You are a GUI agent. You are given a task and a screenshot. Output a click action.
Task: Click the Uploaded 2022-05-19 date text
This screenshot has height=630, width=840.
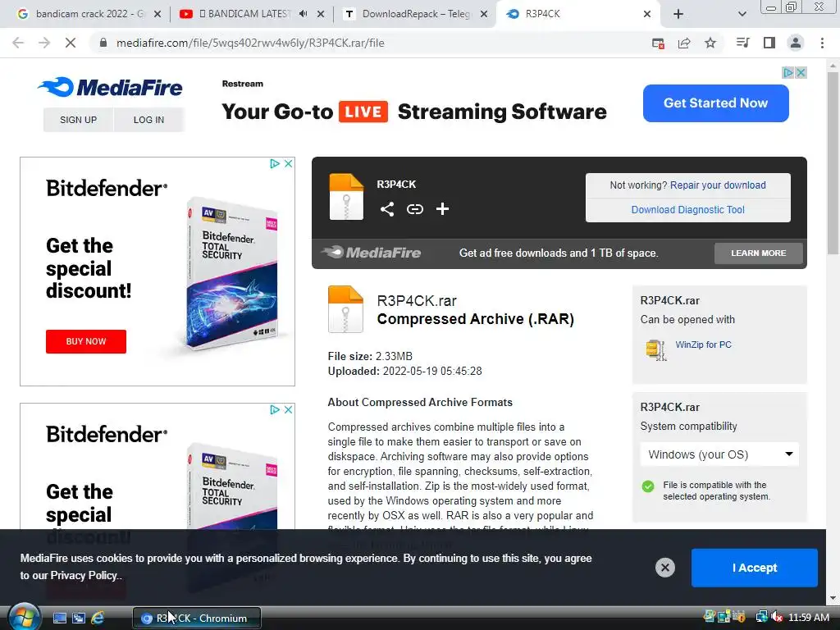(x=405, y=371)
